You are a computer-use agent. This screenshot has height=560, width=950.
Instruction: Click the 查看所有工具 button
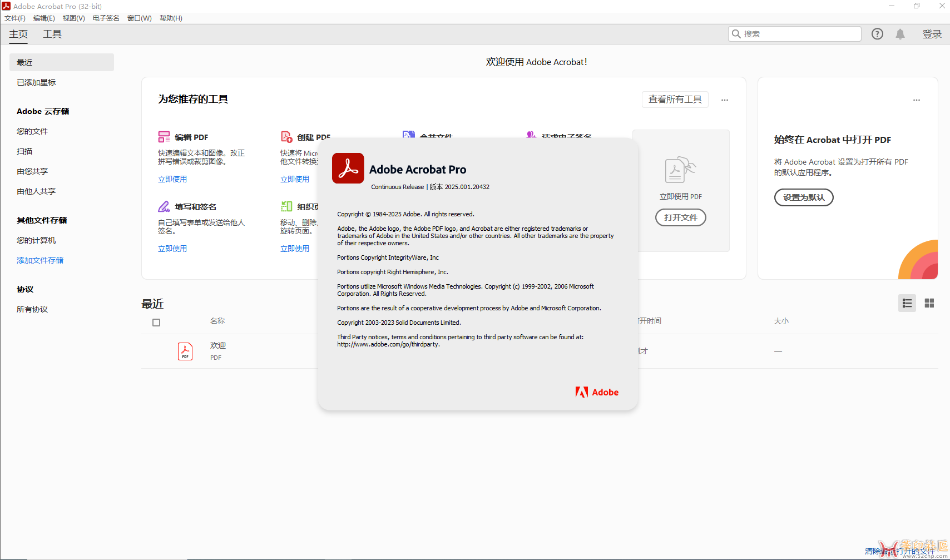675,100
